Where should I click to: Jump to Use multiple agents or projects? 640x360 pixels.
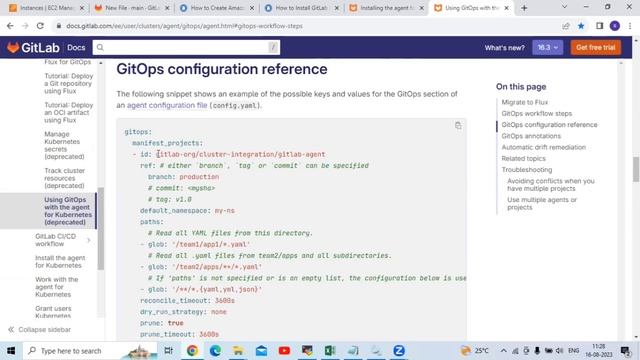point(542,203)
